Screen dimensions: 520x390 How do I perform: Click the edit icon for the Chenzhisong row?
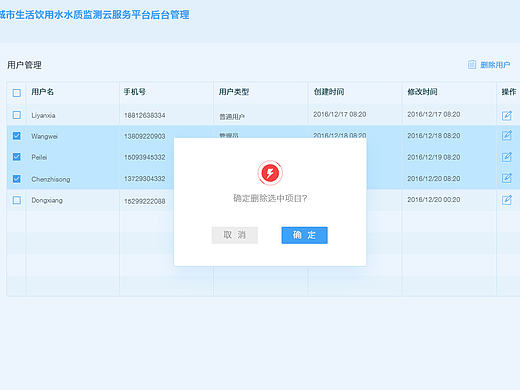pyautogui.click(x=507, y=178)
